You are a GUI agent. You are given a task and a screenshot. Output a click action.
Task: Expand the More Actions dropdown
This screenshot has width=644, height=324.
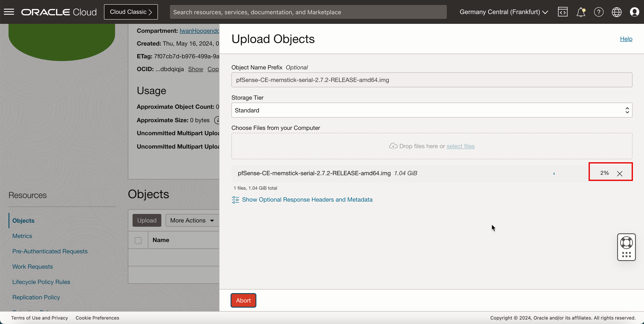click(x=192, y=220)
